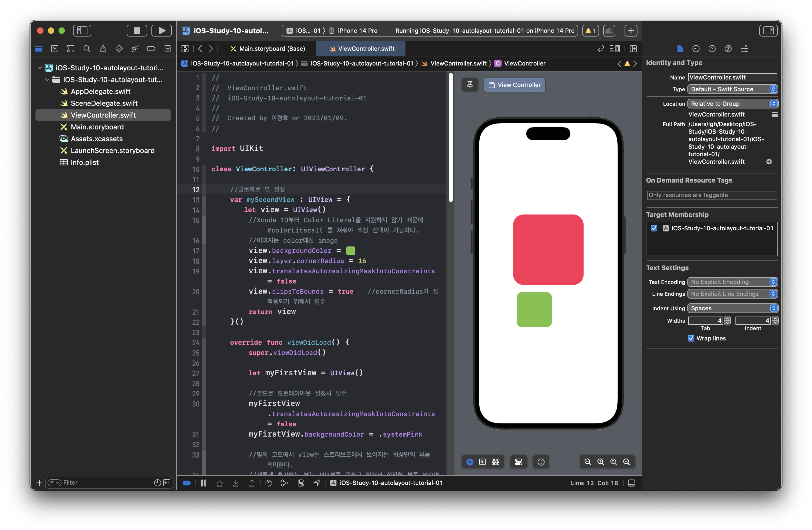Select Assets.xcassets in project navigator
This screenshot has width=812, height=530.
coord(97,139)
